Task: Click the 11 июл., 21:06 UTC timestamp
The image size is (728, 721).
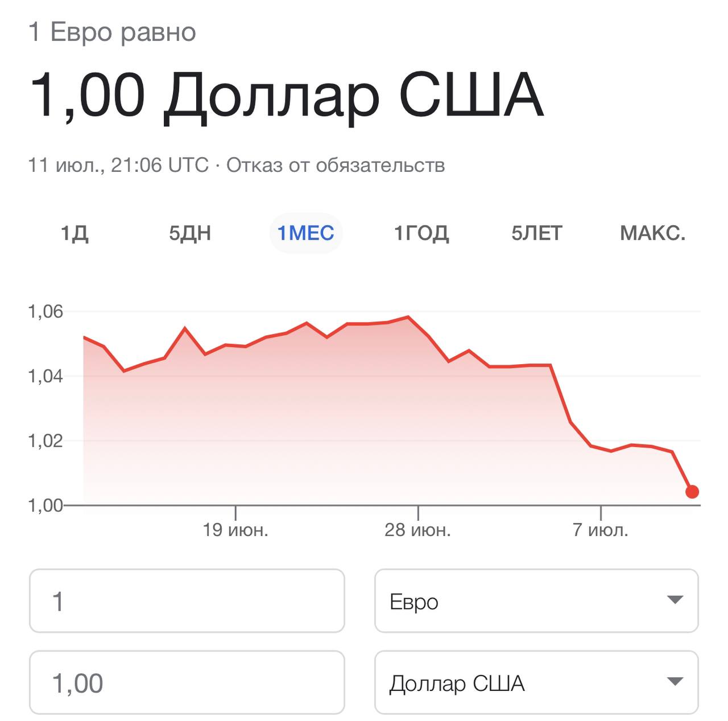Action: (x=118, y=166)
